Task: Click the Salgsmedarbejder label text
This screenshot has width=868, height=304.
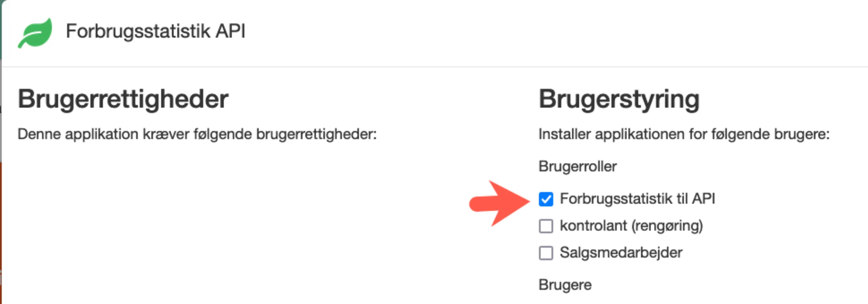Action: [x=621, y=253]
